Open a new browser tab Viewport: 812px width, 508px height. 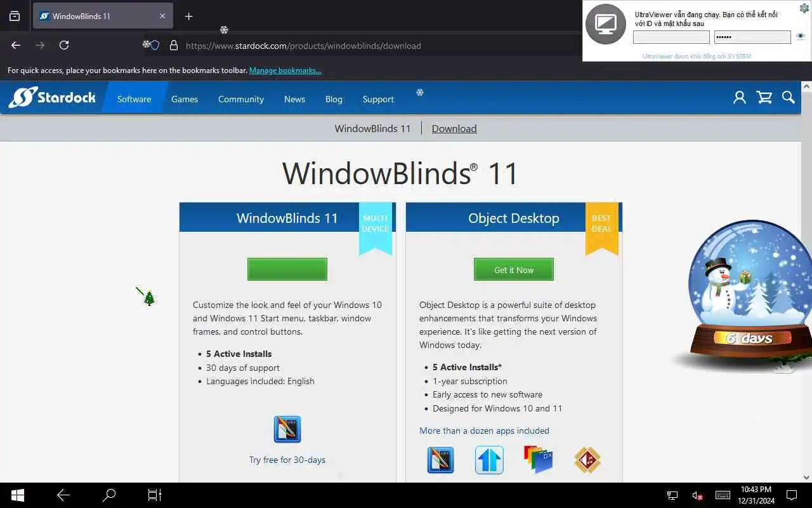[188, 17]
